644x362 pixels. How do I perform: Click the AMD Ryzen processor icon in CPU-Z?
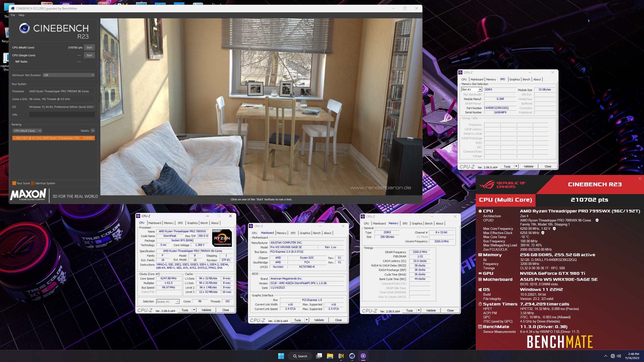pos(220,239)
